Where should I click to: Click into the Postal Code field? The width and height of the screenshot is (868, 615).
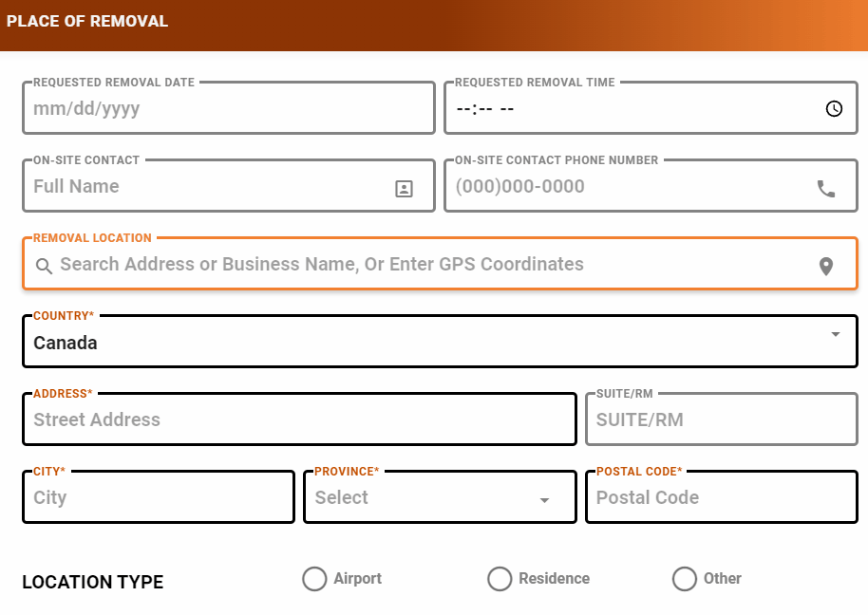[x=721, y=498]
